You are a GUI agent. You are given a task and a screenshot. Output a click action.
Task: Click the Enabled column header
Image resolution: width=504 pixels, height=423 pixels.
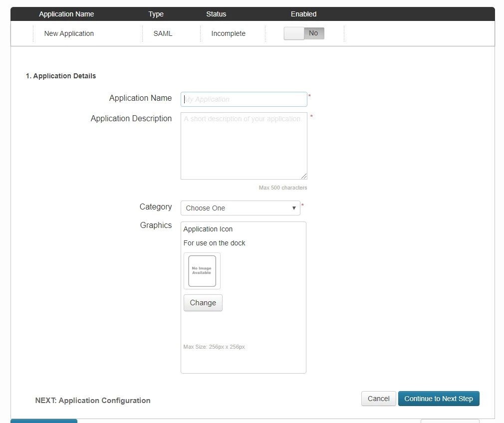tap(303, 14)
